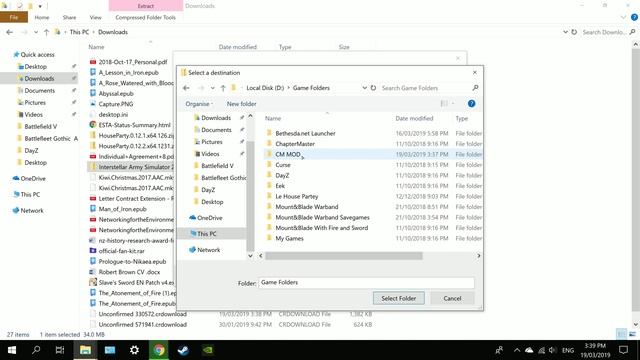The height and width of the screenshot is (360, 640).
Task: Click the File tab in Explorer ribbon
Action: 14,17
